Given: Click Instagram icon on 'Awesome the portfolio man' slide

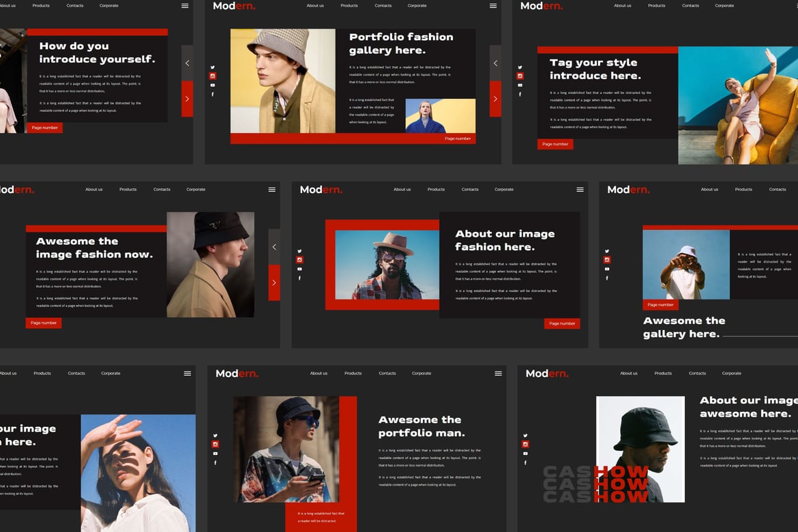Looking at the screenshot, I should click(216, 444).
